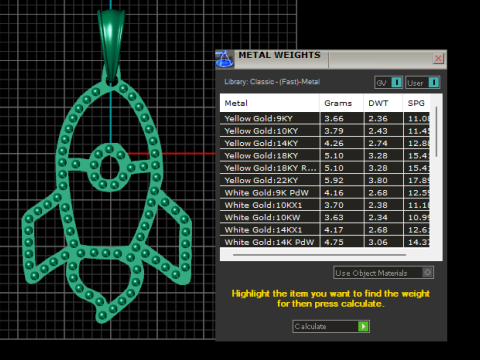
Task: Click the Metal Weights scale icon
Action: (x=224, y=59)
